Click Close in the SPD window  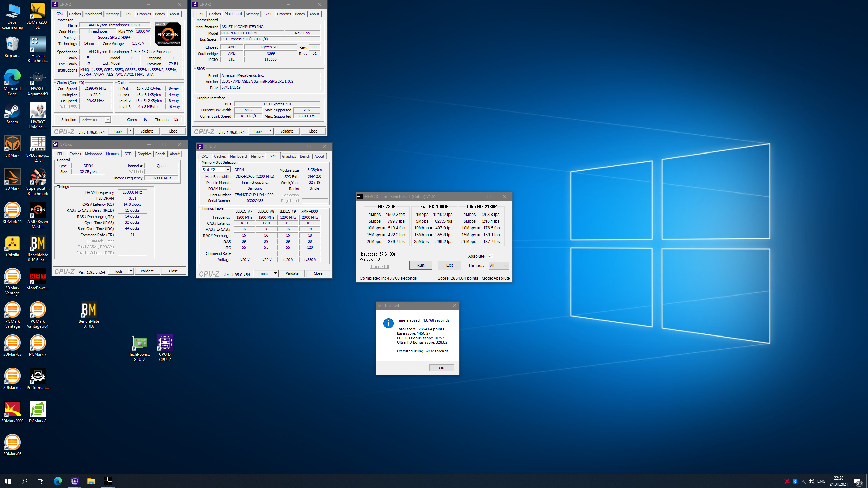(318, 273)
